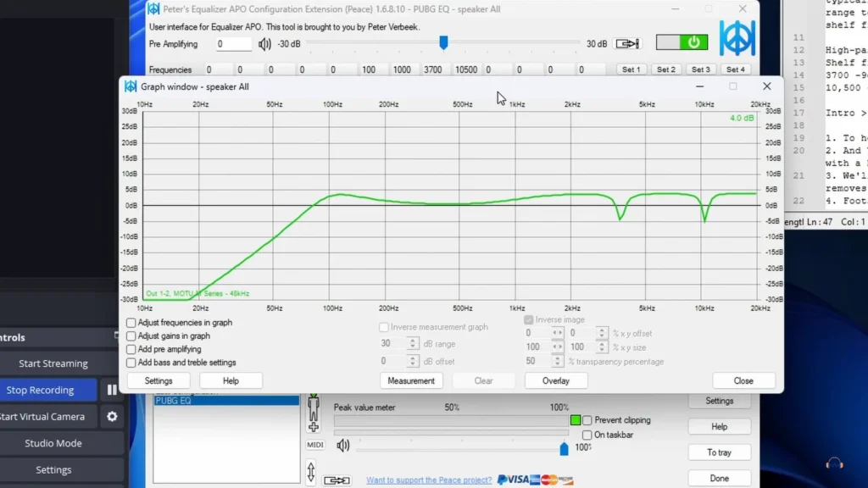Click Help in the Graph window
The width and height of the screenshot is (868, 488).
231,380
